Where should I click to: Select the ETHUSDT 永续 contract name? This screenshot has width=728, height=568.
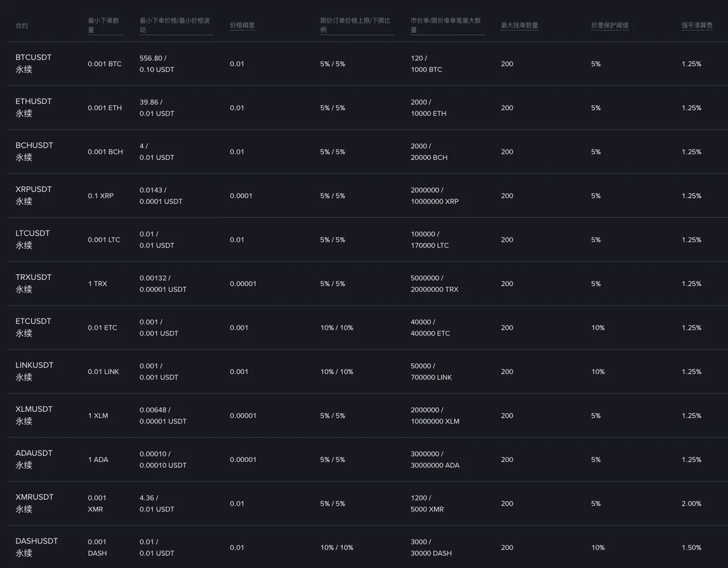[x=34, y=107]
